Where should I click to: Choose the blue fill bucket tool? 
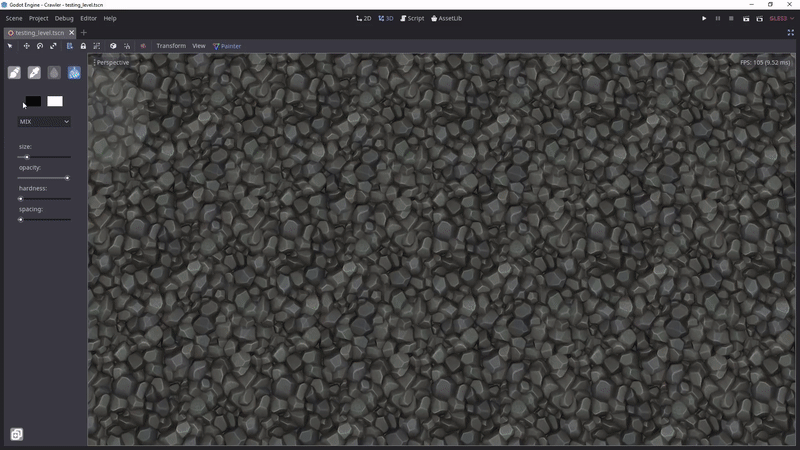pos(74,73)
